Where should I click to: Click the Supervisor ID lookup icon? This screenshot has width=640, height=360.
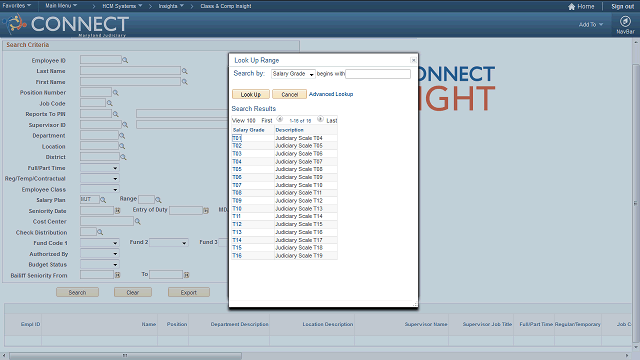125,125
